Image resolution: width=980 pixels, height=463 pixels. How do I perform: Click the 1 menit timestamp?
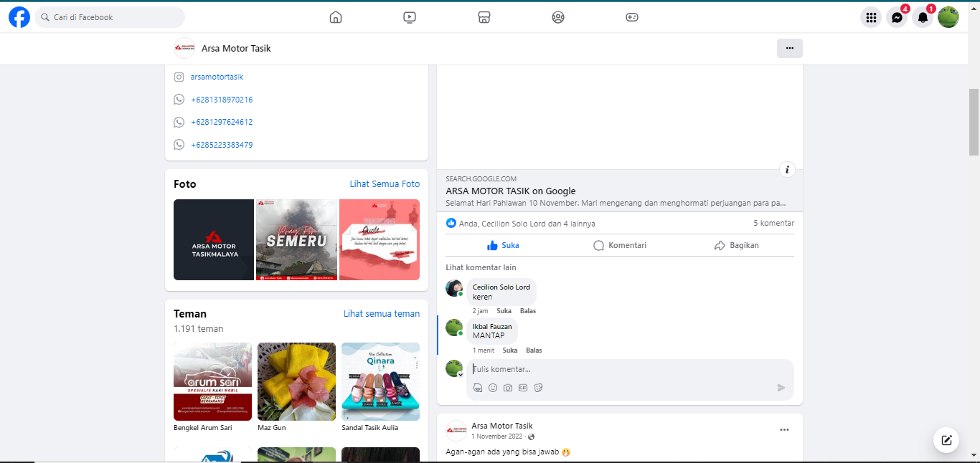(x=484, y=350)
